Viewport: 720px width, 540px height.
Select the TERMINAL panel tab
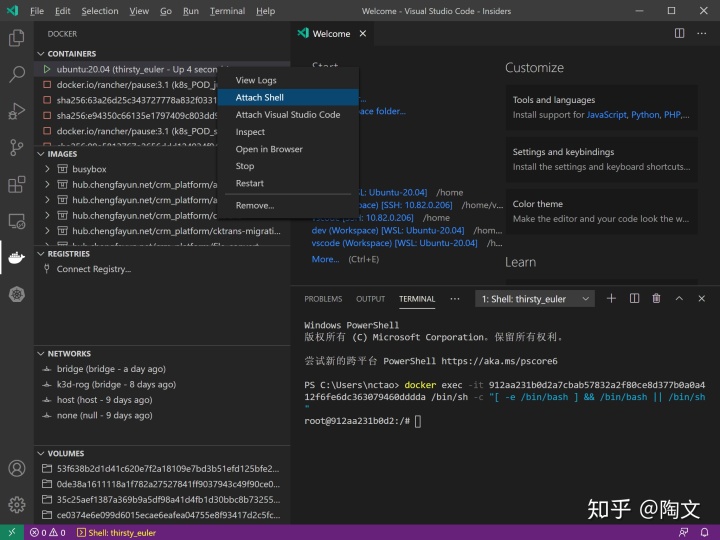tap(416, 299)
